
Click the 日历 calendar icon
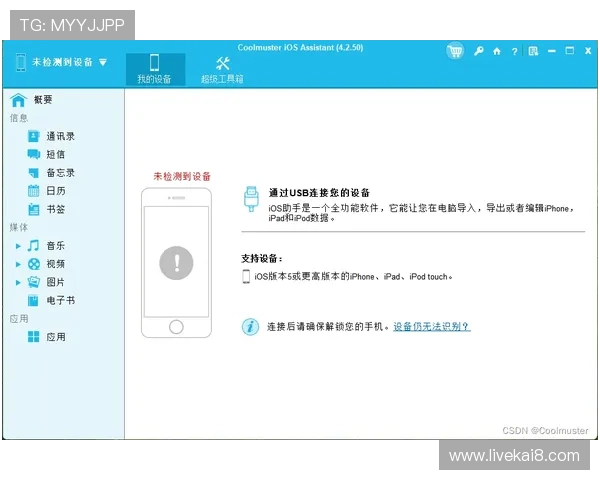(34, 191)
